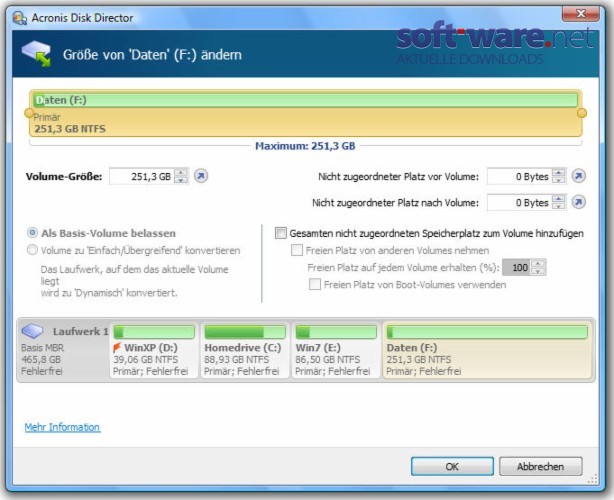The height and width of the screenshot is (500, 614).
Task: Confirm with the OK button
Action: pos(452,466)
